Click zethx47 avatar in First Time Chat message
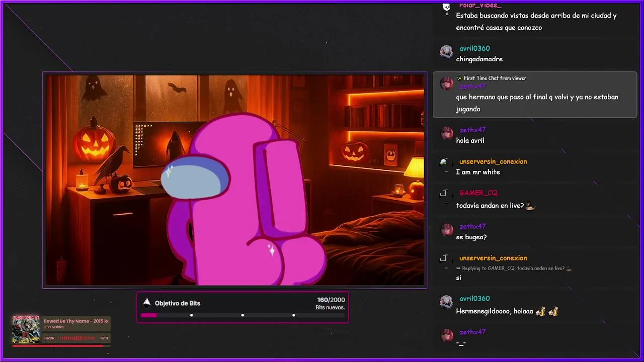The height and width of the screenshot is (362, 644). [x=446, y=83]
